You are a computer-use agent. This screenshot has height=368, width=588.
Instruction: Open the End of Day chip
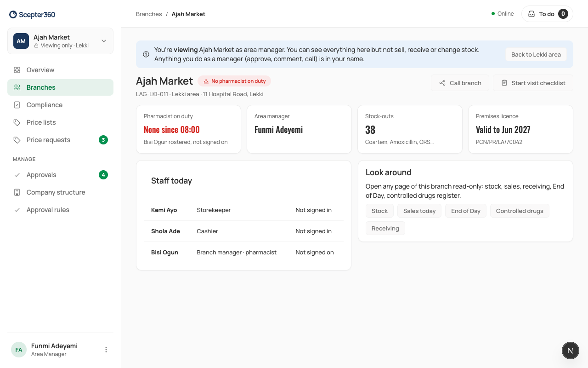click(466, 211)
